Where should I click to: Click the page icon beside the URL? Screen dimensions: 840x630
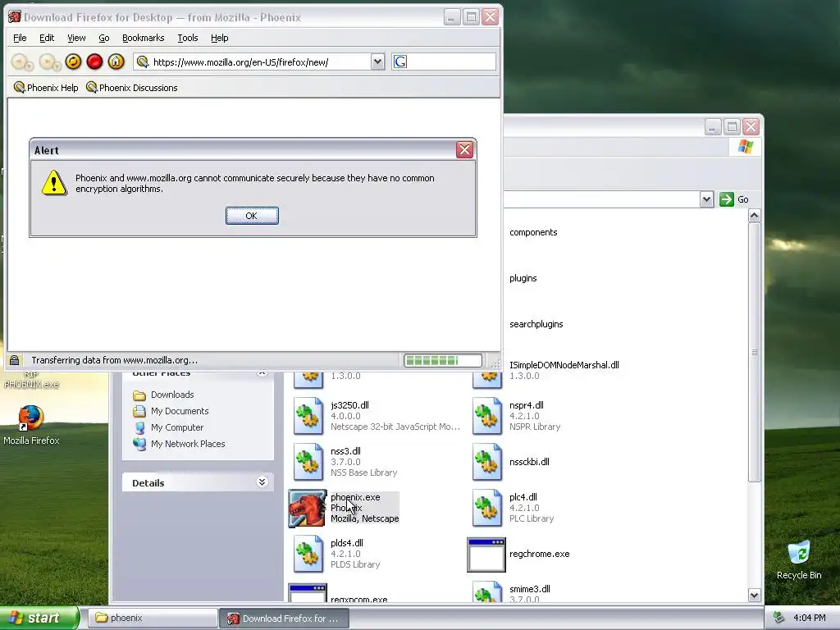point(142,62)
